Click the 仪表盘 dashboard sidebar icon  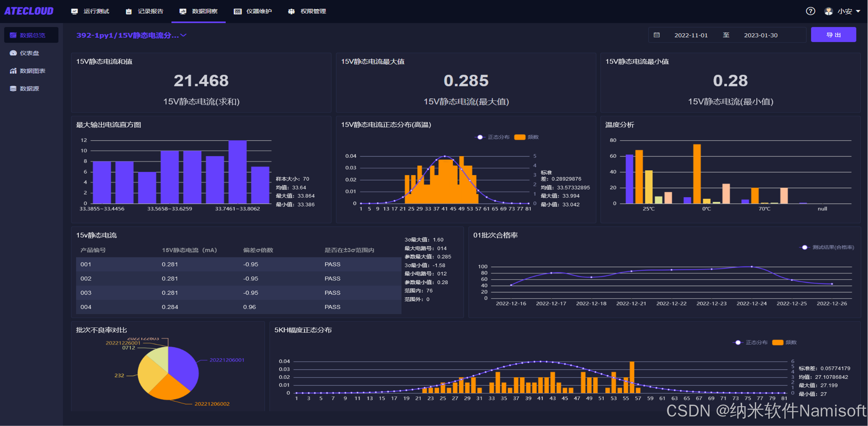pyautogui.click(x=13, y=53)
